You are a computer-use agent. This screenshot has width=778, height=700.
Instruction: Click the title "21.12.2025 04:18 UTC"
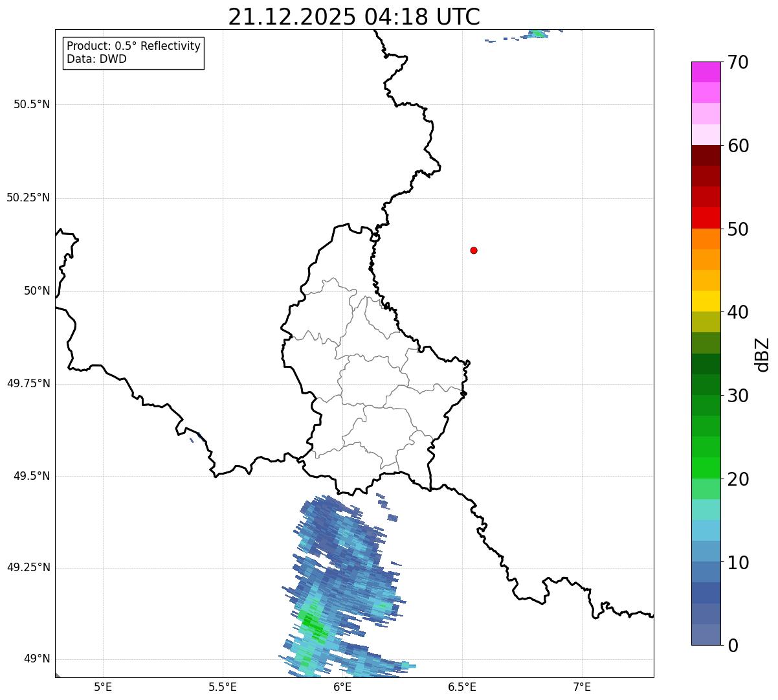[x=354, y=16]
